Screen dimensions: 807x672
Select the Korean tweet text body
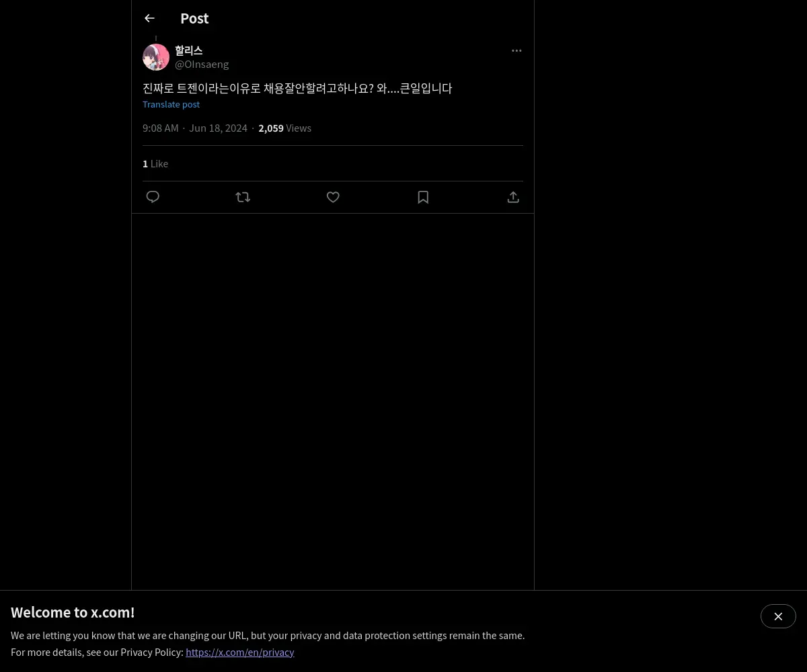click(x=297, y=88)
